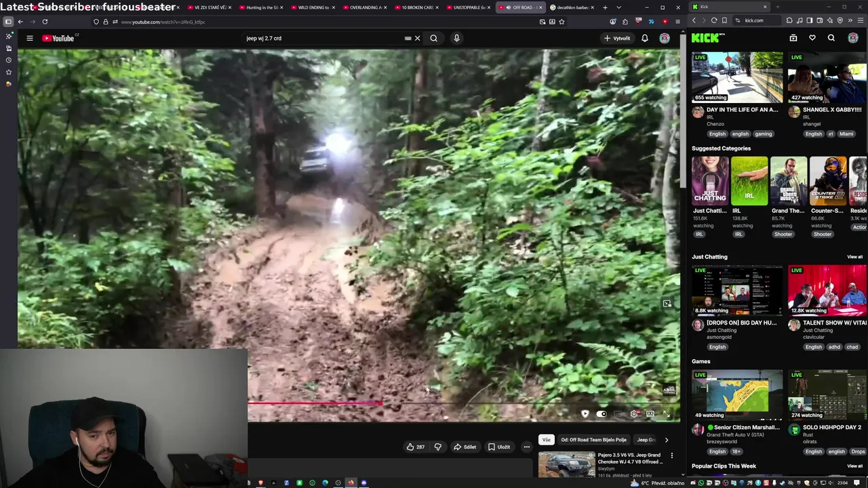Open a new tab in YouTube browser
868x488 pixels.
point(605,7)
